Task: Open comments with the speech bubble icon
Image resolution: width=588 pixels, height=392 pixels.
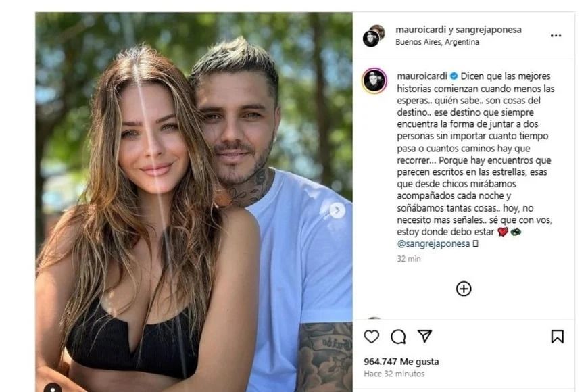Action: click(398, 337)
